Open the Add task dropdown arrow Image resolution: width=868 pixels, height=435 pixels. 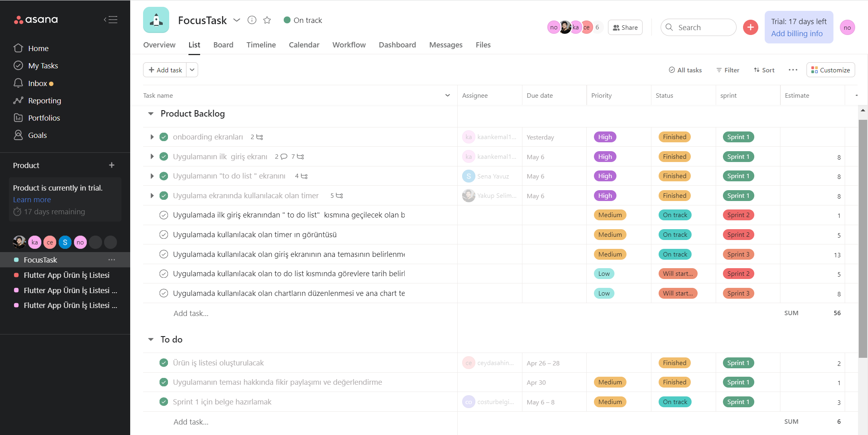(x=192, y=70)
